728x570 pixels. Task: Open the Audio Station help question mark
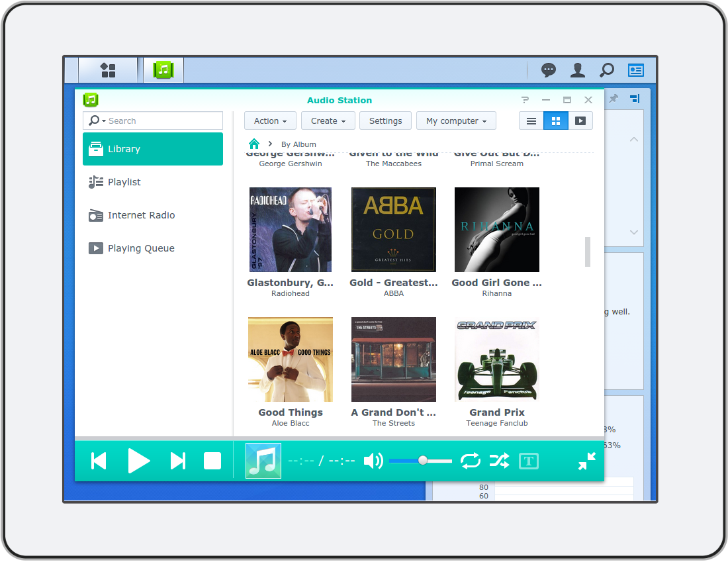click(x=525, y=100)
